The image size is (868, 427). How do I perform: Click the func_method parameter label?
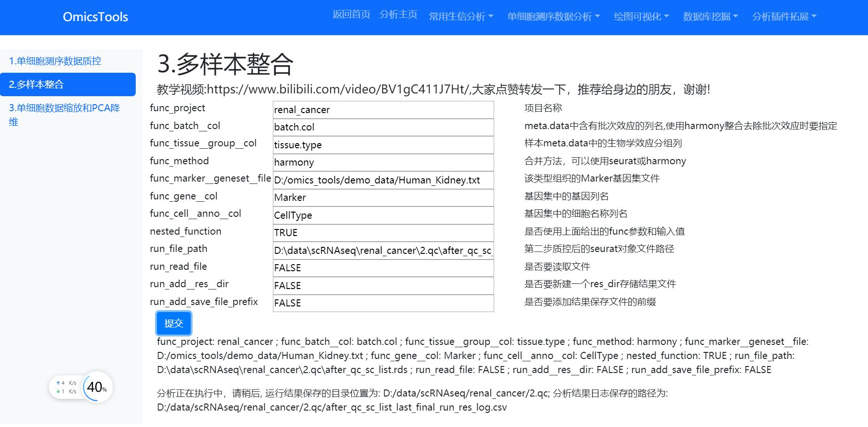(179, 161)
